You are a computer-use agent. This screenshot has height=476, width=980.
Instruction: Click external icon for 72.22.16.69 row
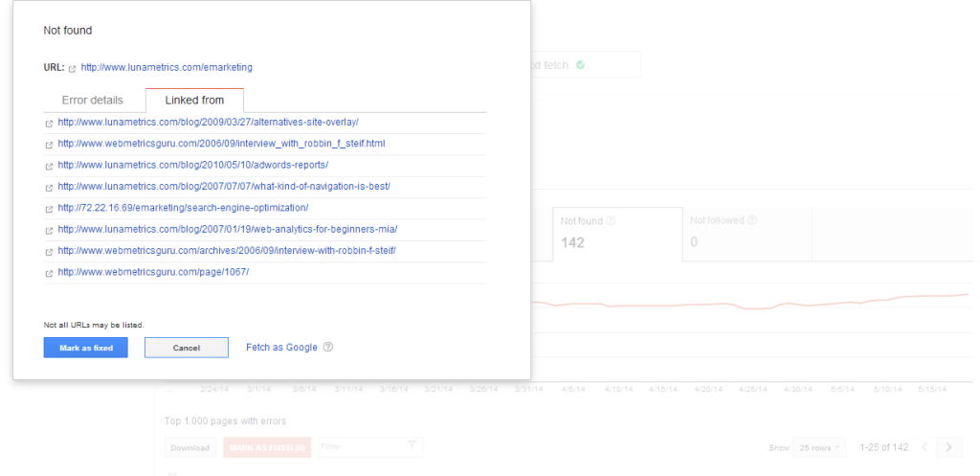pyautogui.click(x=50, y=209)
